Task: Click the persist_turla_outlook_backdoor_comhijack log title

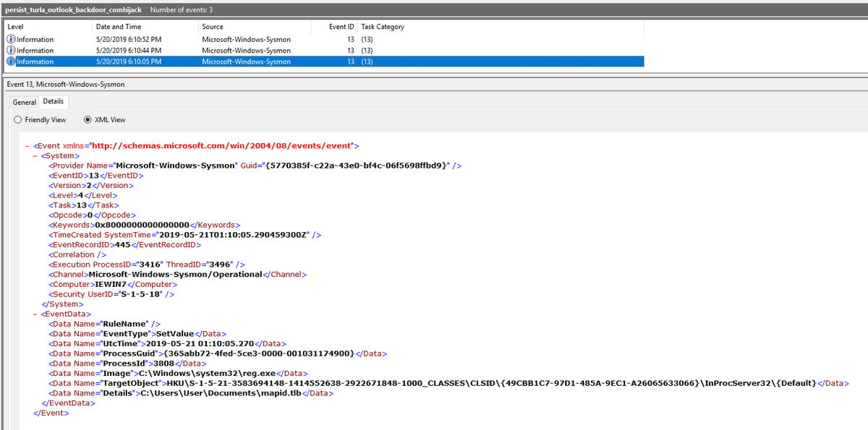Action: point(73,9)
